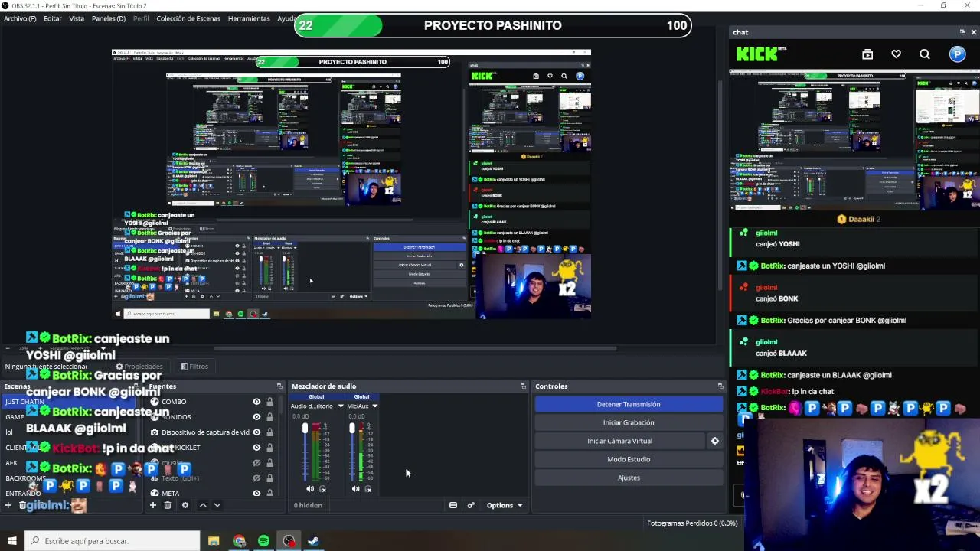Mute Audio del escritorio speaker

pos(310,489)
